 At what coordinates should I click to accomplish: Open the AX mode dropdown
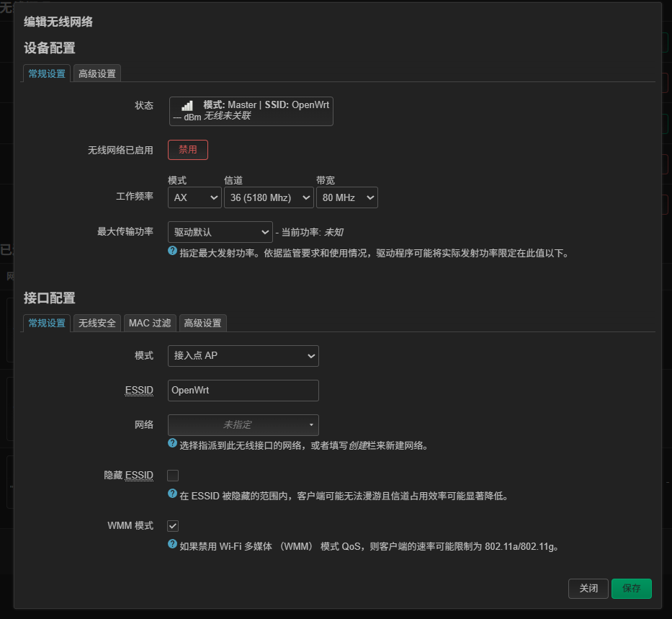(194, 197)
